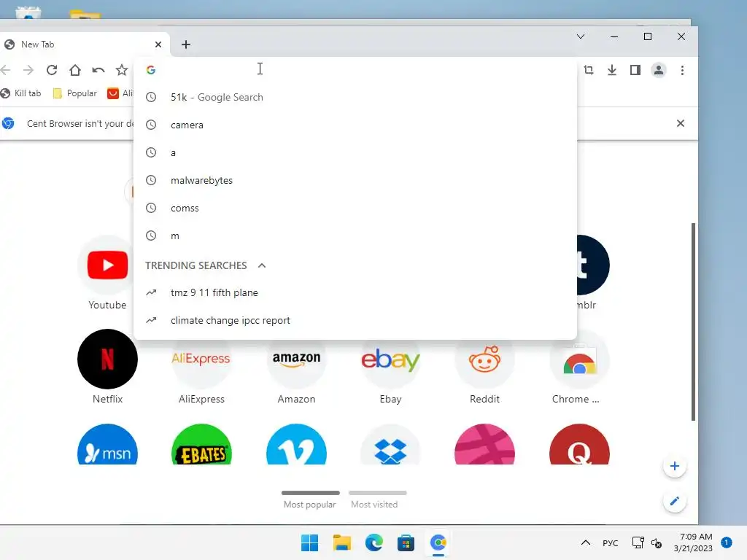Select the 'camera' history suggestion
This screenshot has height=560, width=747.
pyautogui.click(x=355, y=125)
